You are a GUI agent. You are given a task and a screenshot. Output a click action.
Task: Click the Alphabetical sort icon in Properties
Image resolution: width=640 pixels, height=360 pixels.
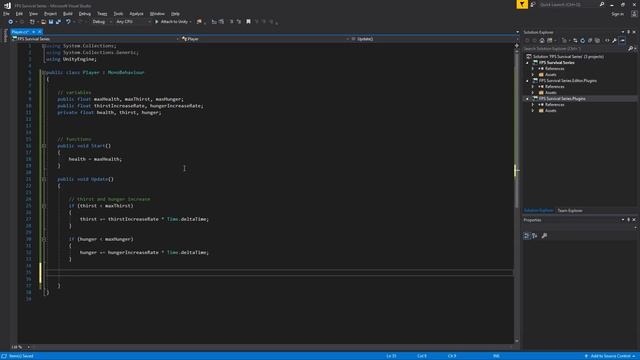point(535,236)
